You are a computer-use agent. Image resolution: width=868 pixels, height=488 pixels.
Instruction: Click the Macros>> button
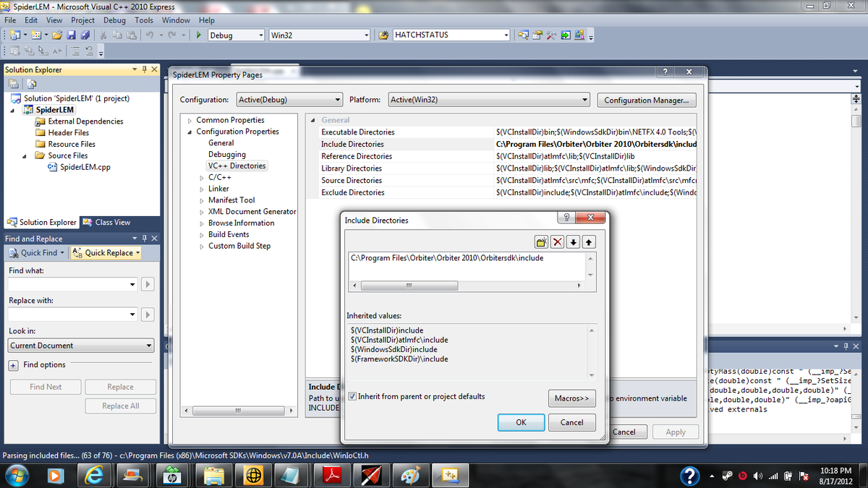(x=571, y=398)
